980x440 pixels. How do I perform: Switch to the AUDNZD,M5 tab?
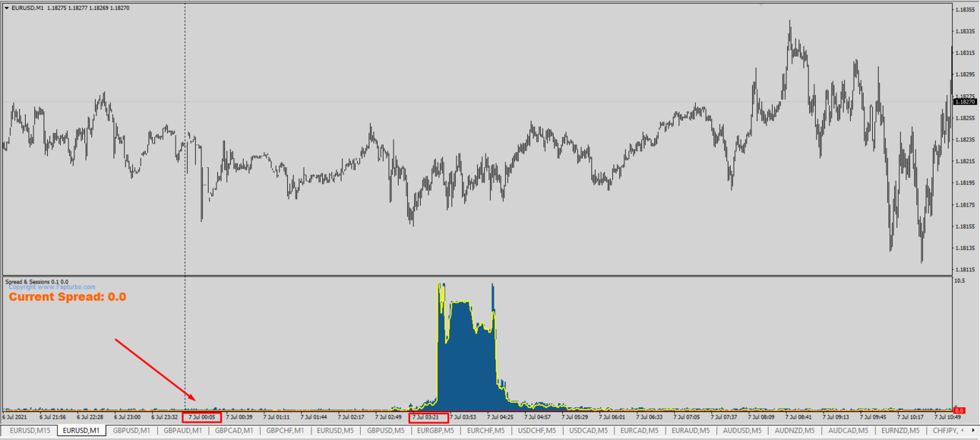pos(795,431)
